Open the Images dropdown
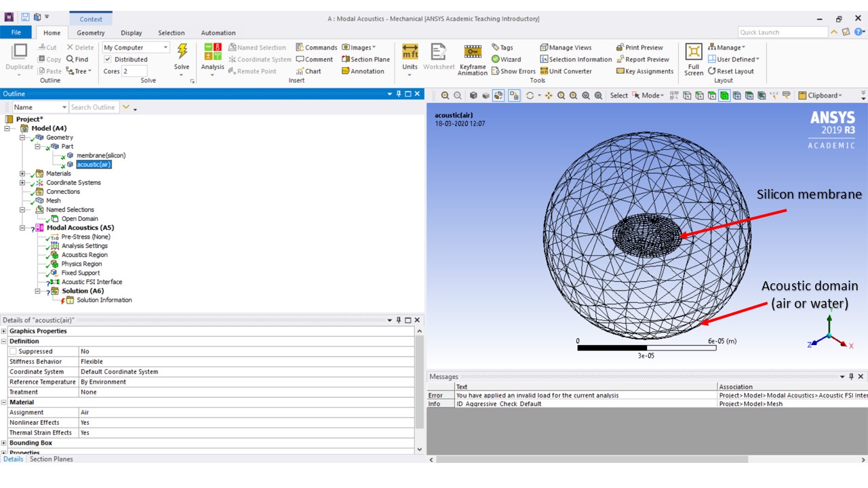This screenshot has height=488, width=868. pyautogui.click(x=359, y=47)
